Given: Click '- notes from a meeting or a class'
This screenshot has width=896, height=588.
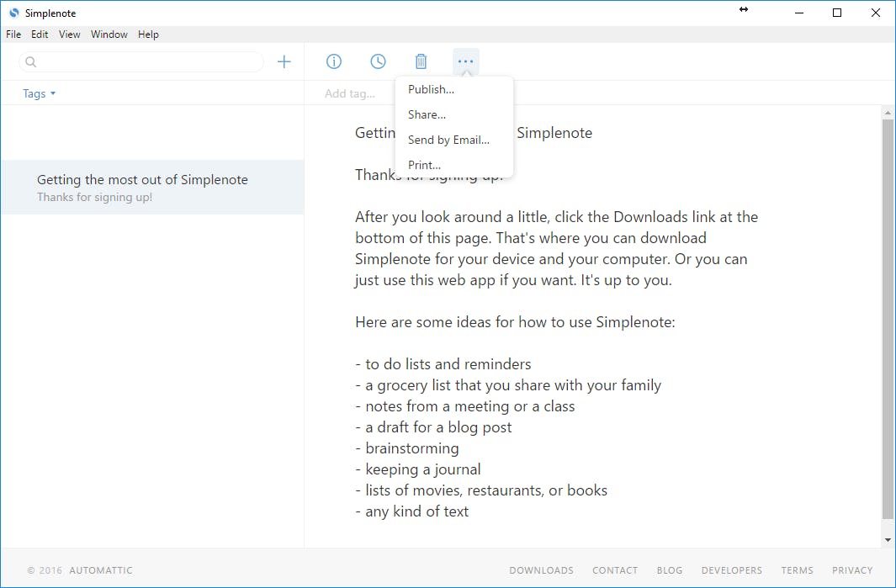Looking at the screenshot, I should coord(464,406).
